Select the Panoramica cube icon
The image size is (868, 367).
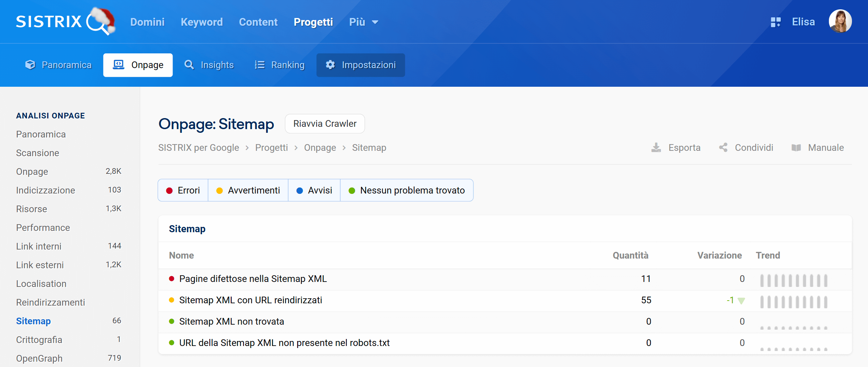(x=30, y=65)
